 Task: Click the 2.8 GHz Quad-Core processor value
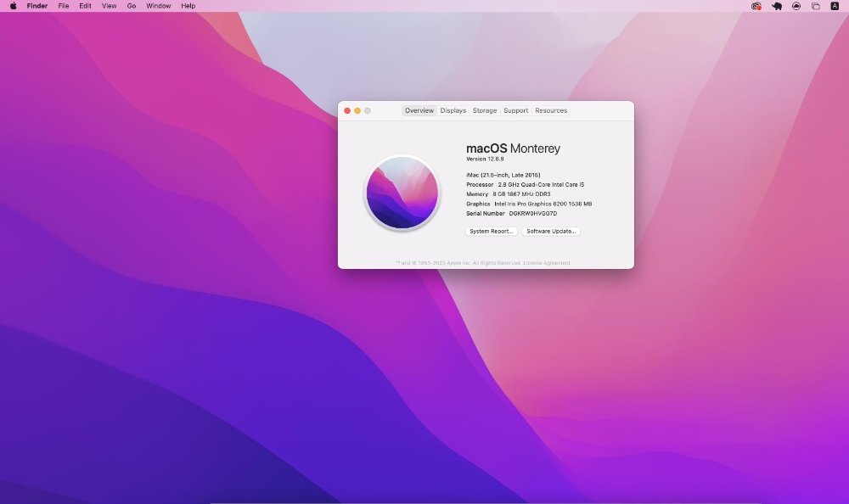[541, 185]
